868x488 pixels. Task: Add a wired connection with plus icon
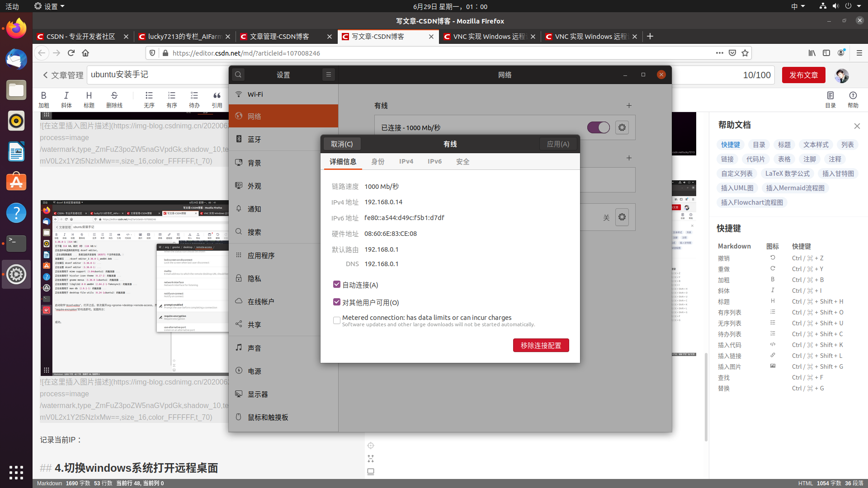[x=629, y=105]
